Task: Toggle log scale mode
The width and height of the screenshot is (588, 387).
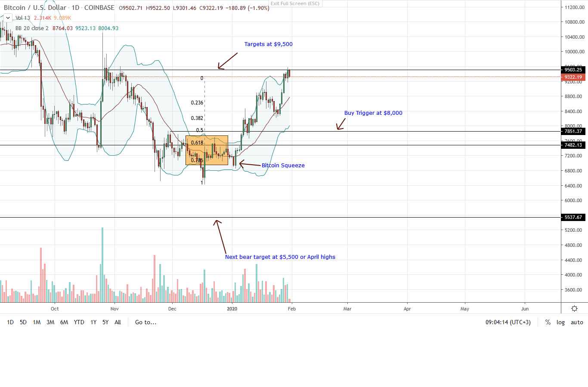Action: click(x=560, y=322)
